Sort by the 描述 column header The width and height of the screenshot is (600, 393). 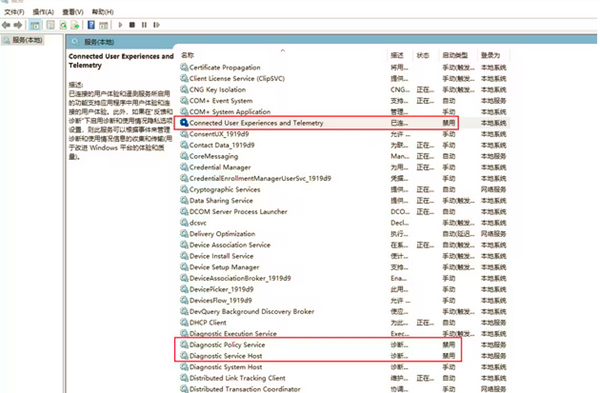pyautogui.click(x=397, y=55)
